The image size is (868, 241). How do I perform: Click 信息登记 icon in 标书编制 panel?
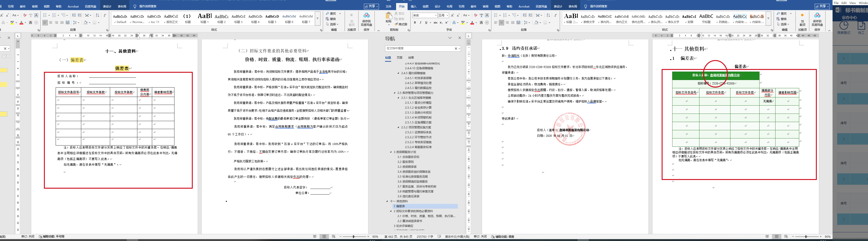(844, 28)
